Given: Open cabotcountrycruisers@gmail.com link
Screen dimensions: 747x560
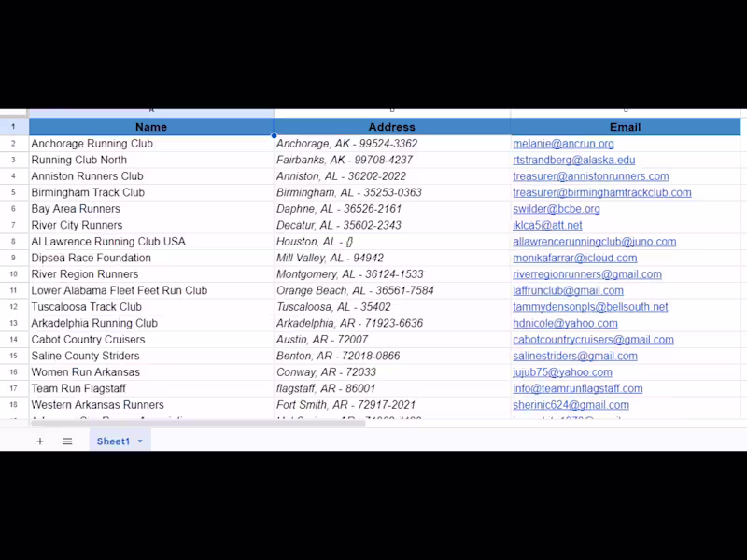Looking at the screenshot, I should (593, 340).
